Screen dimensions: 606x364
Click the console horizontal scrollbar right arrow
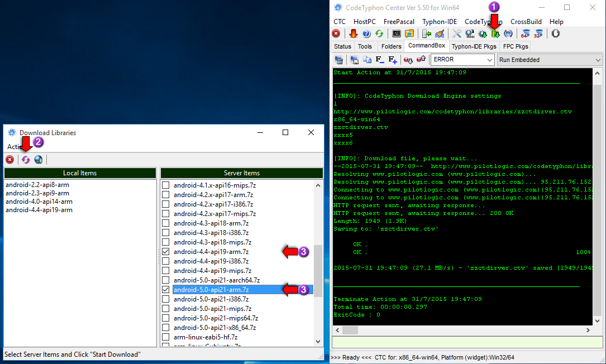pyautogui.click(x=588, y=330)
